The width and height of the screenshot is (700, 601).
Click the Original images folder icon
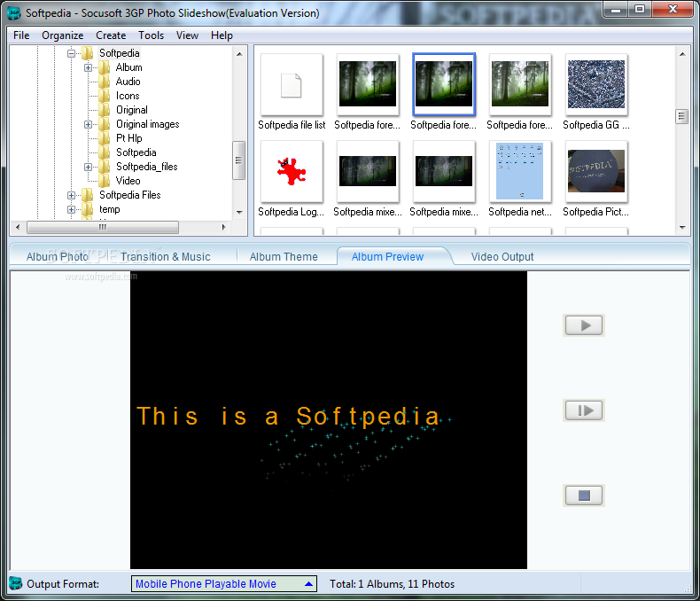(x=105, y=124)
